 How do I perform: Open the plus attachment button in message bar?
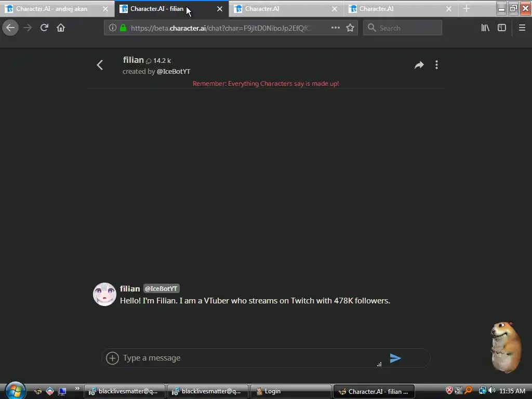point(112,358)
